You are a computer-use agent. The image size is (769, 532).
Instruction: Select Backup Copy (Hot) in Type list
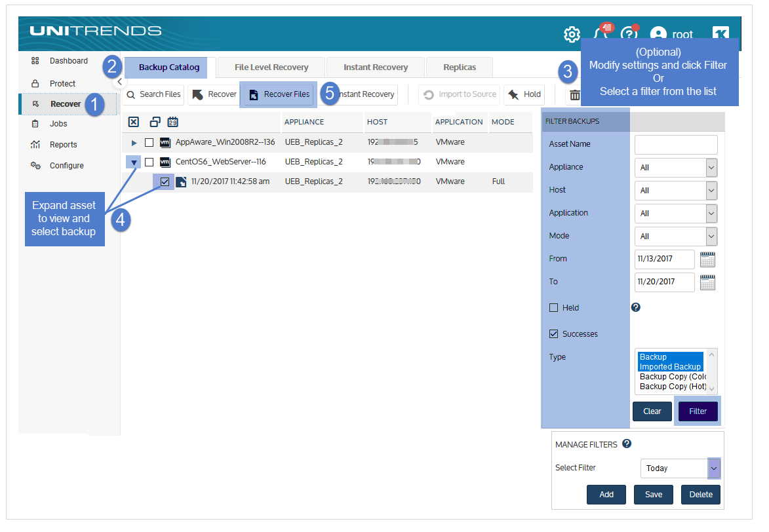(673, 387)
